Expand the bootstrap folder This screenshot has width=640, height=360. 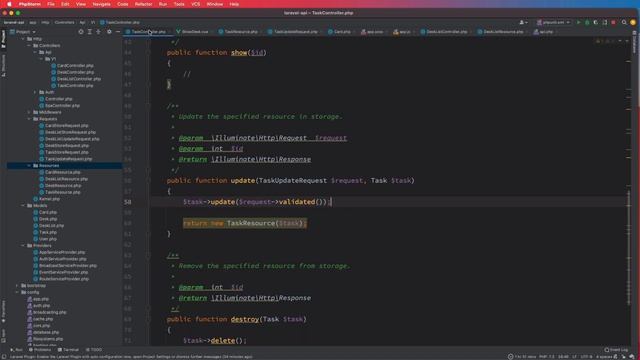pyautogui.click(x=17, y=285)
